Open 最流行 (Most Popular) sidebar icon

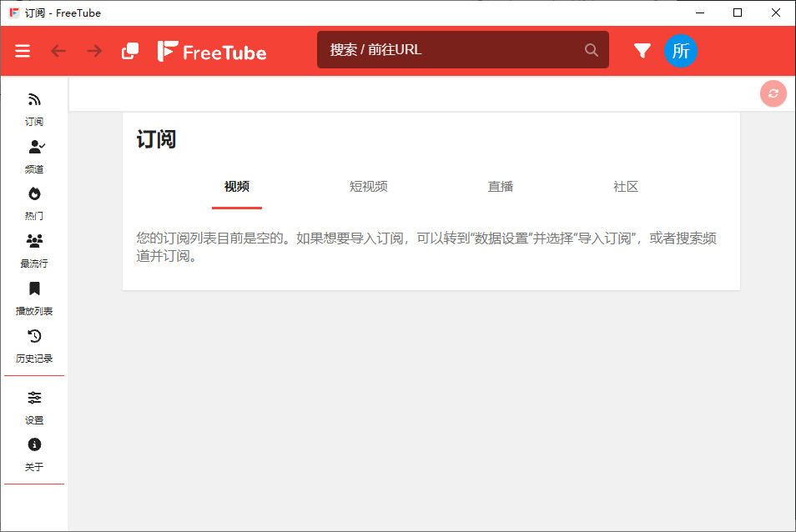click(34, 250)
